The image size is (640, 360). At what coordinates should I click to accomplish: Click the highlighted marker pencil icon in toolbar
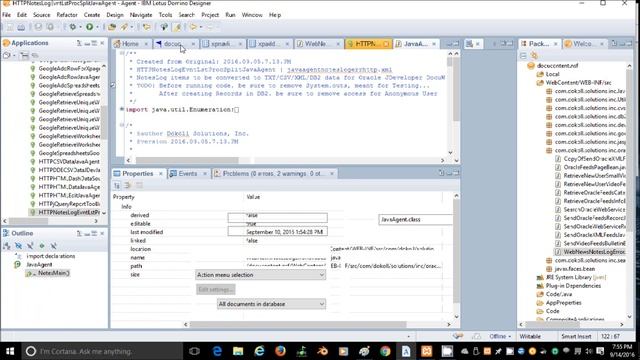[178, 27]
